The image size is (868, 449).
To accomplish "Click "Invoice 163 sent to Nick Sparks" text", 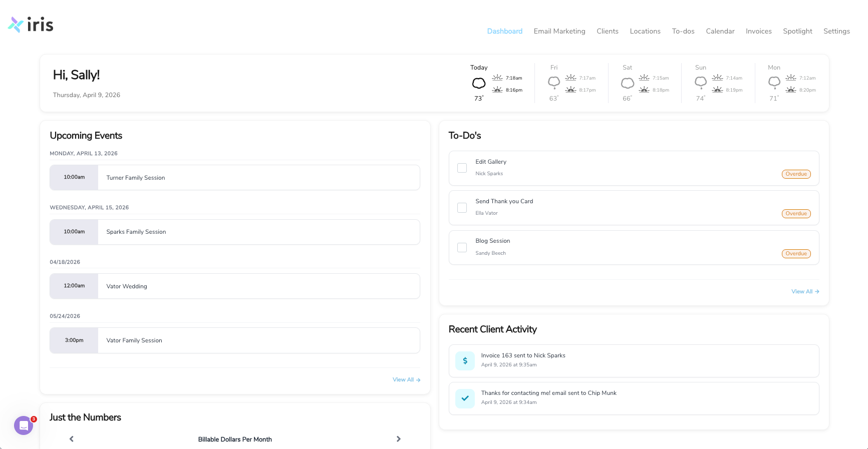I will pyautogui.click(x=523, y=355).
